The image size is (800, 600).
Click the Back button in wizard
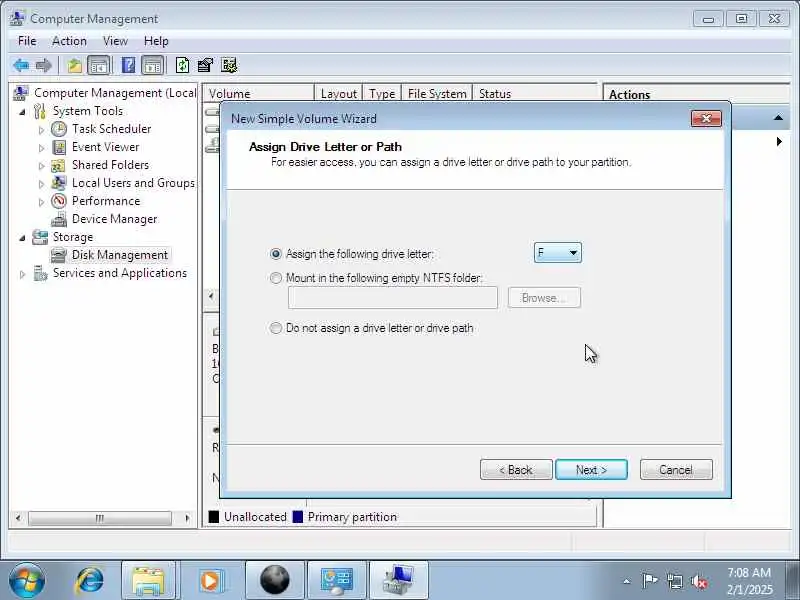[x=516, y=469]
